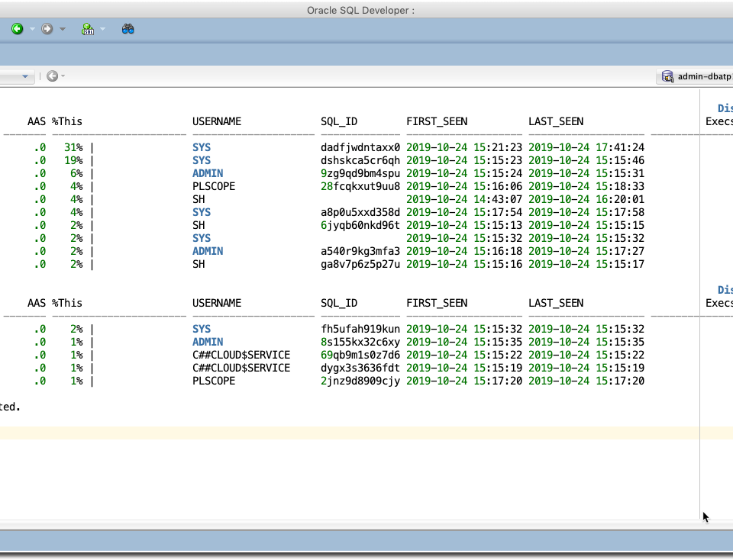733x560 pixels.
Task: Click the Oracle SQL Developer title bar
Action: click(360, 10)
